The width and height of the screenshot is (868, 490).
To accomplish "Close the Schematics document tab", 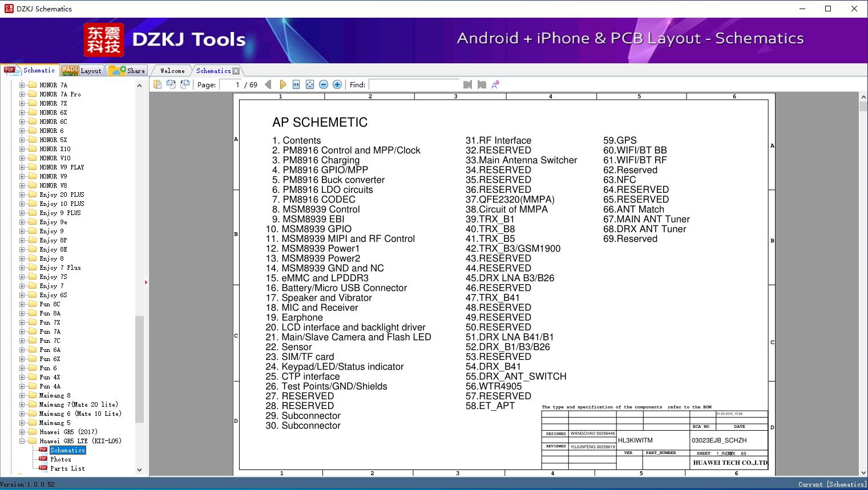I will (x=236, y=71).
